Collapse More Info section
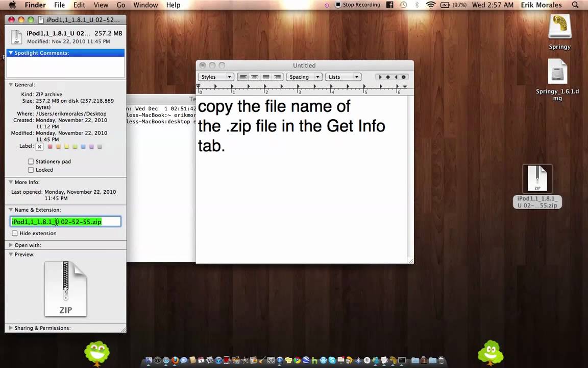The width and height of the screenshot is (588, 368). pos(11,182)
